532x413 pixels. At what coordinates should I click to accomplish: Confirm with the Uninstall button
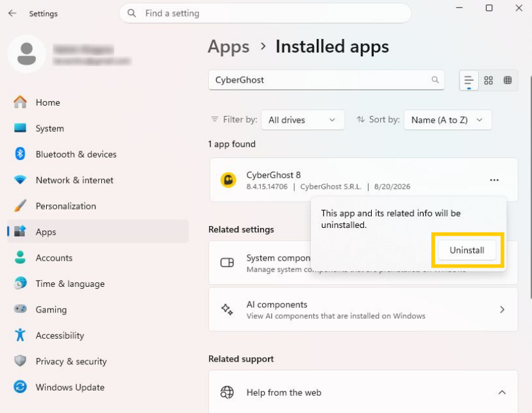(467, 250)
